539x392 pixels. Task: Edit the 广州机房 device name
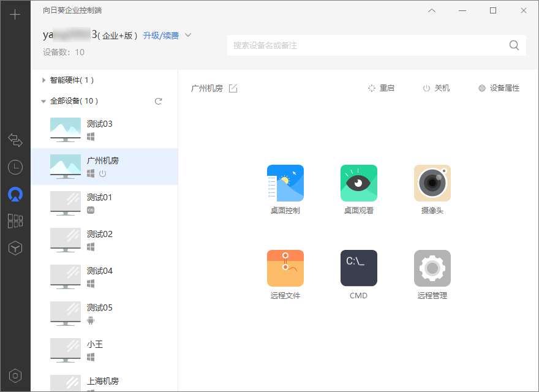point(233,88)
